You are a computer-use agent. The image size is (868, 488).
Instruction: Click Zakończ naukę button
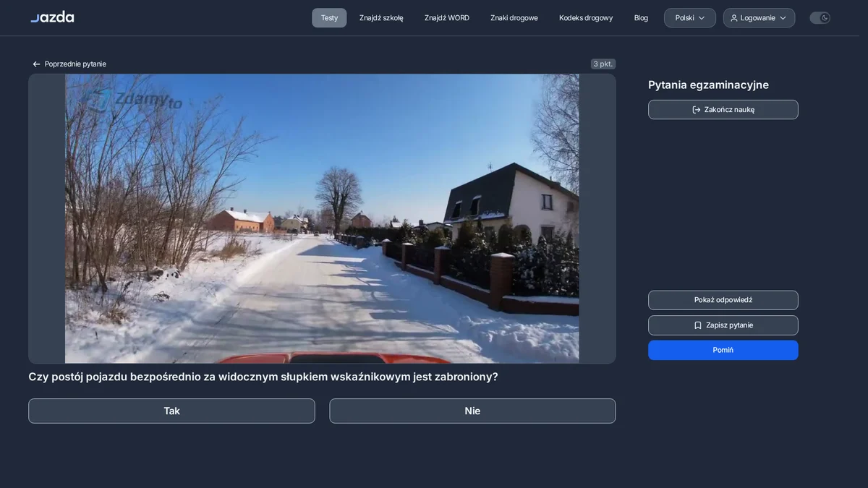(x=723, y=110)
